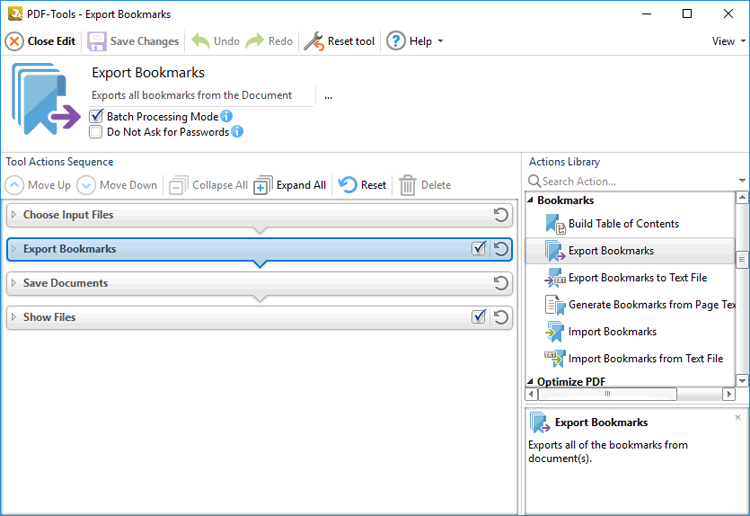Viewport: 750px width, 516px height.
Task: Click the Close Edit icon
Action: click(x=14, y=42)
